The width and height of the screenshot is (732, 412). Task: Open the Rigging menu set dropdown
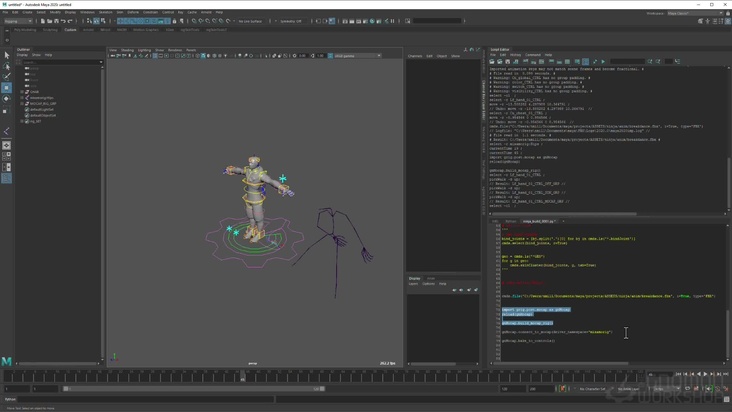(18, 21)
